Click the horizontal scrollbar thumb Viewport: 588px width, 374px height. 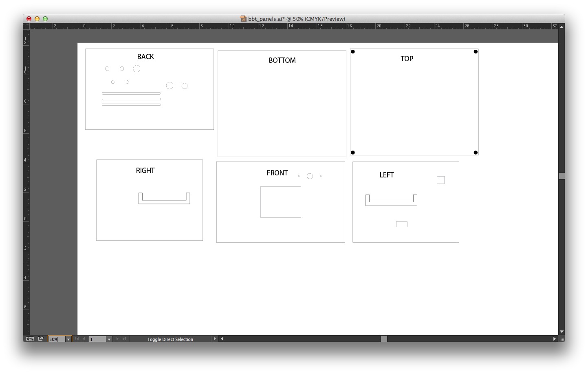(384, 339)
